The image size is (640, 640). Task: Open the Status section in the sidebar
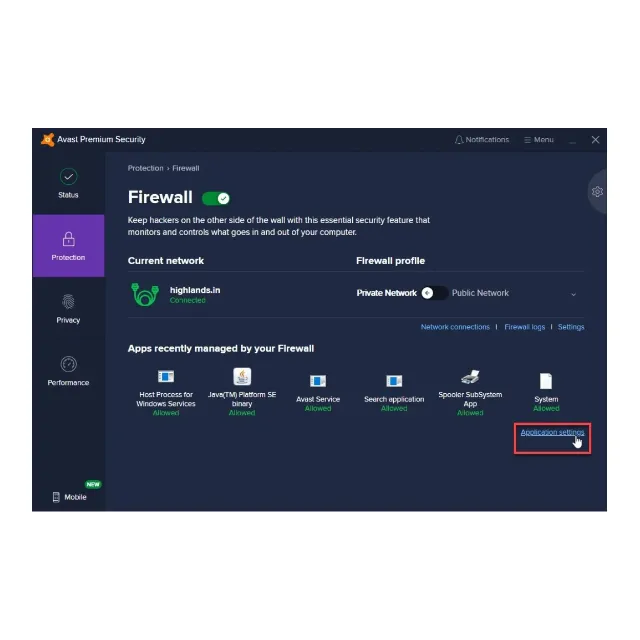tap(68, 183)
